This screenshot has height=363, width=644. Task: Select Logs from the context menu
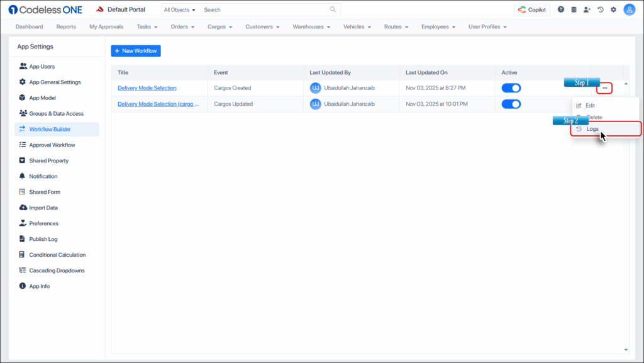point(593,129)
